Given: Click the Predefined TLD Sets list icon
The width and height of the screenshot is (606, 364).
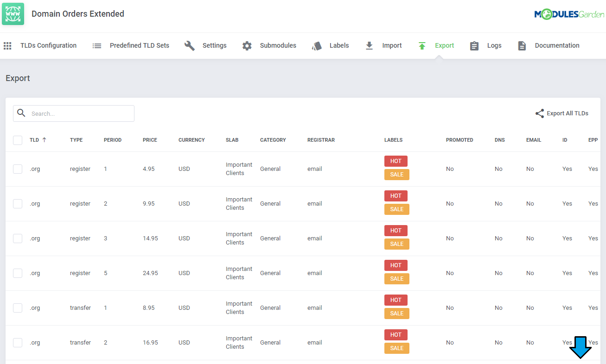Looking at the screenshot, I should 97,46.
